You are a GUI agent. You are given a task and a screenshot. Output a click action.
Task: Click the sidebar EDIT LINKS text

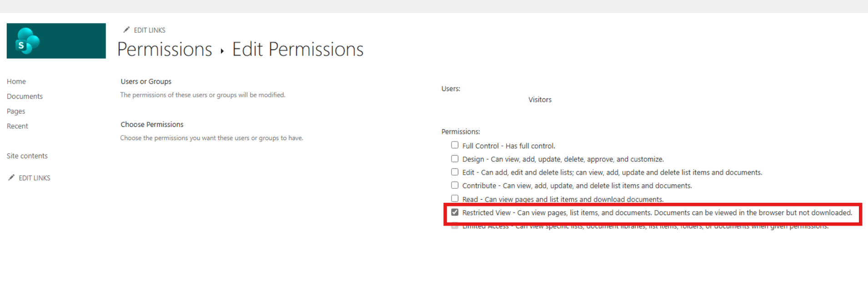tap(35, 178)
